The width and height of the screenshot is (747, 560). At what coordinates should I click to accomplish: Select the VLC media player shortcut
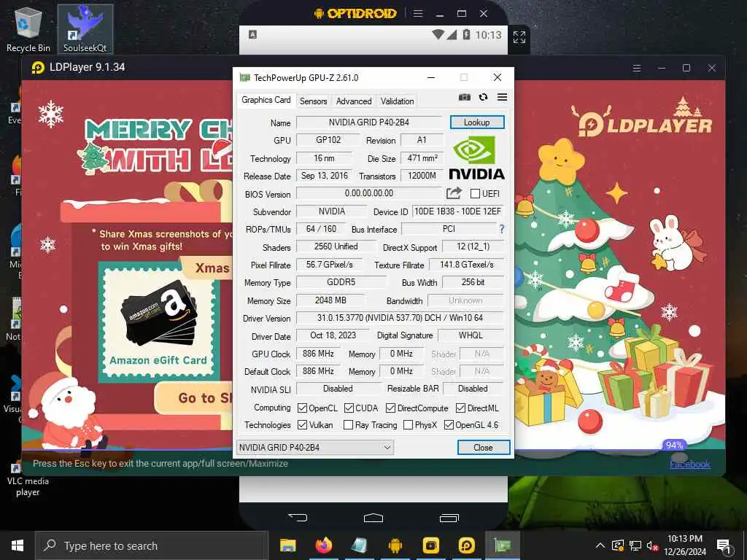tap(28, 478)
